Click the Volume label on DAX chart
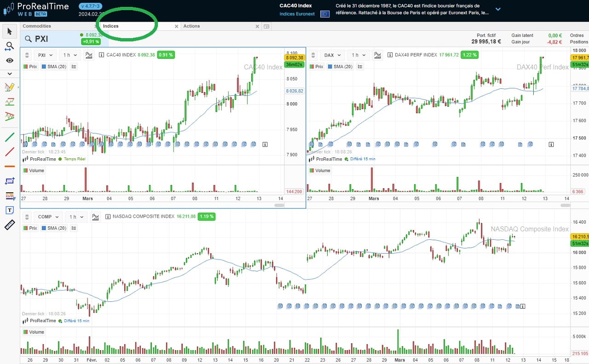 tap(321, 171)
